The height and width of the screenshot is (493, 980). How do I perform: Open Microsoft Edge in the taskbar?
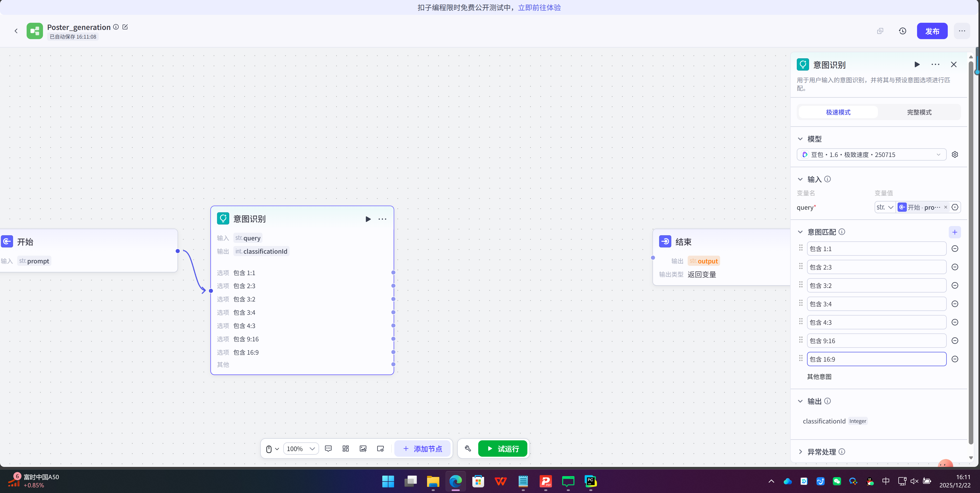[x=455, y=481]
